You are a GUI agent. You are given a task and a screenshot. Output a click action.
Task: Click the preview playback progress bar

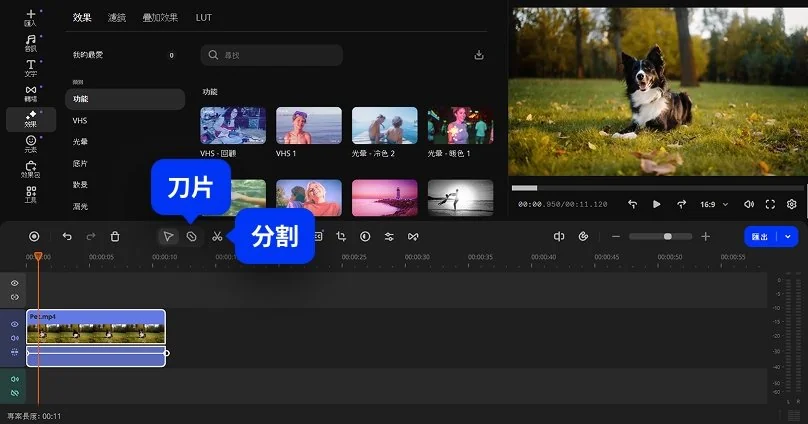tap(658, 188)
